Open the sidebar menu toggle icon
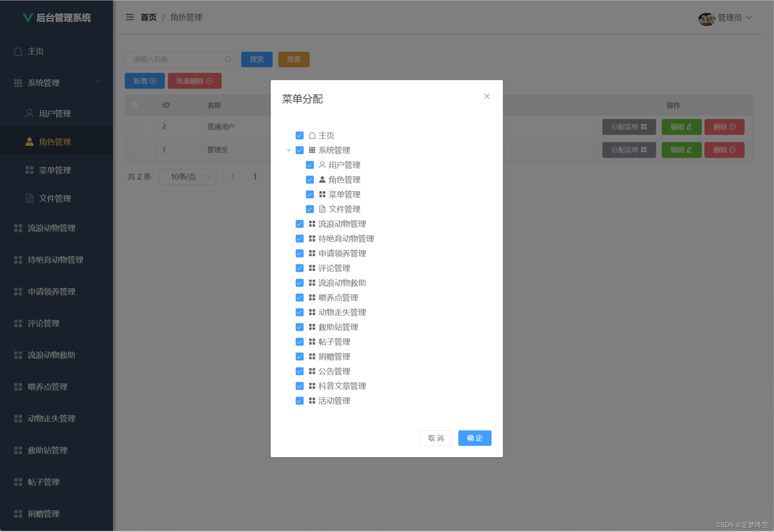Viewport: 774px width, 532px height. click(130, 17)
